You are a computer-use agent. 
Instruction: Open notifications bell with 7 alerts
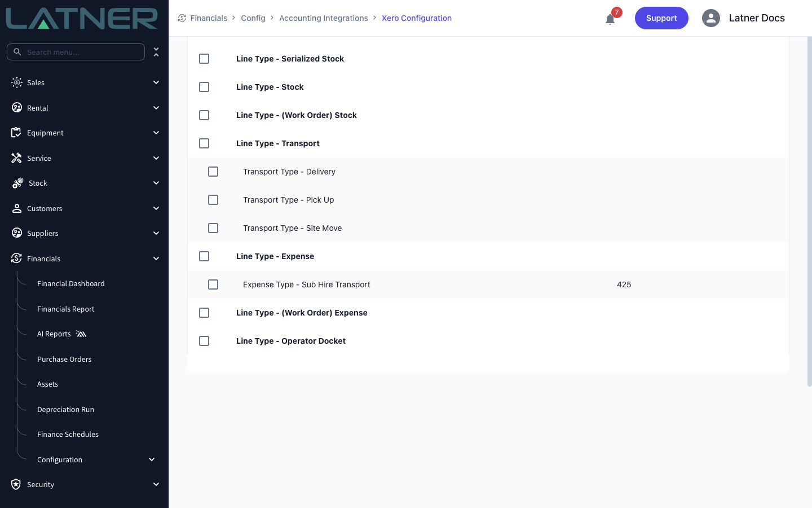[610, 19]
